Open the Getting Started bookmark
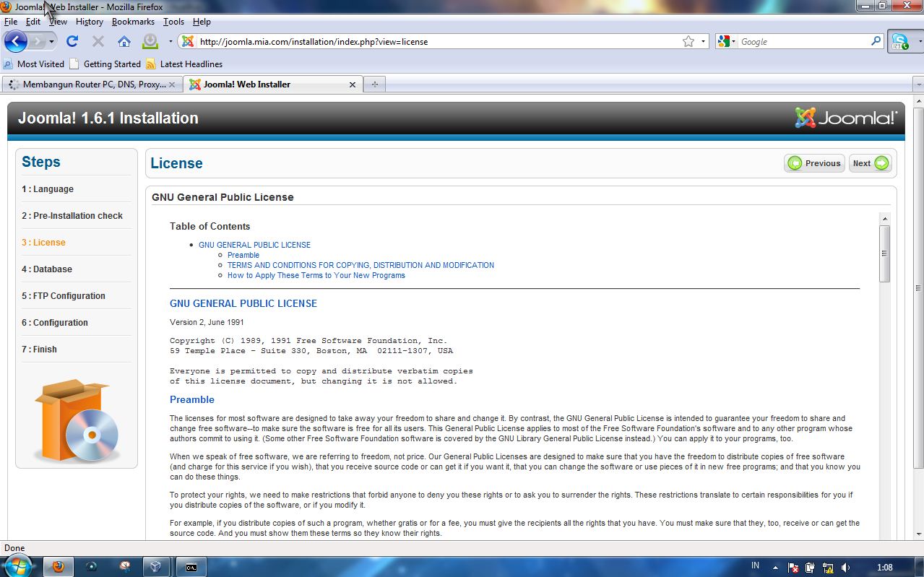This screenshot has height=577, width=924. point(105,64)
